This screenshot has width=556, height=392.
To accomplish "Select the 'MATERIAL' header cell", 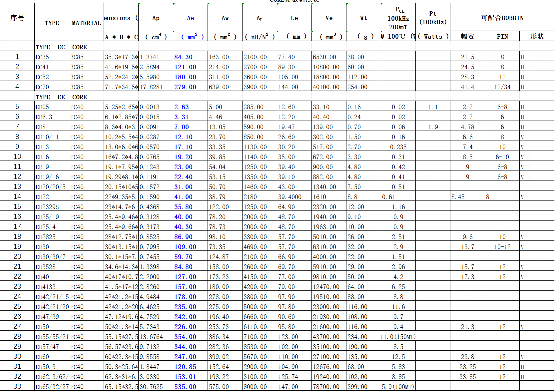I will (x=86, y=23).
